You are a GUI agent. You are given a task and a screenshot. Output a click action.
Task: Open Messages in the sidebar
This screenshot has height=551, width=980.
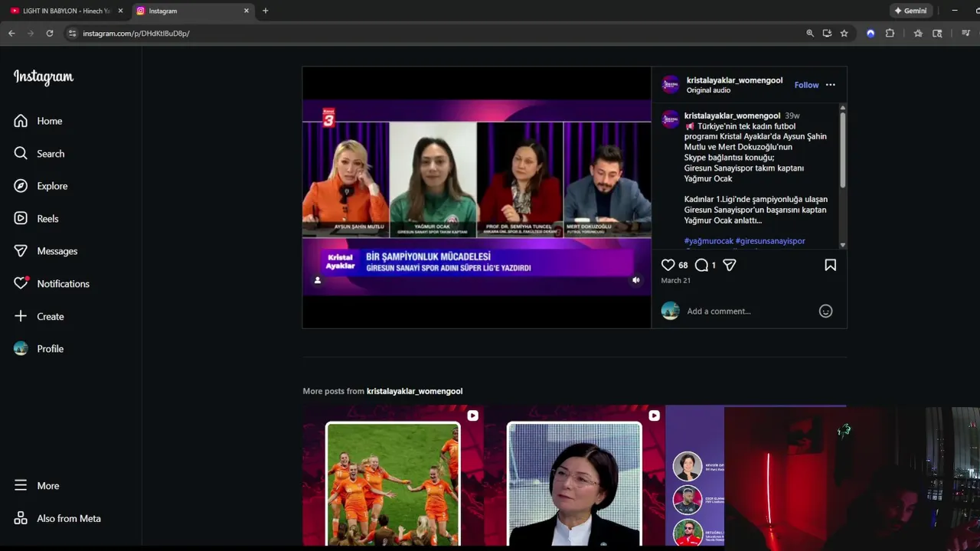(x=46, y=251)
